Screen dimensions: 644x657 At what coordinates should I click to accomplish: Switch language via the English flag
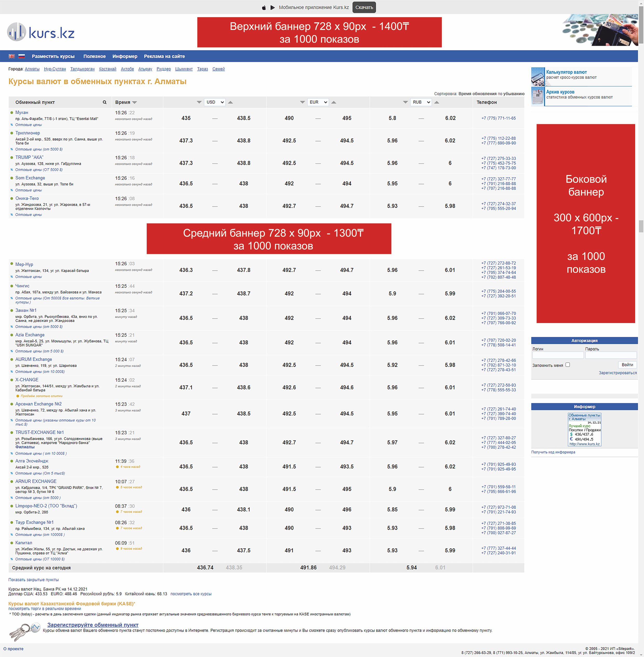pyautogui.click(x=12, y=57)
